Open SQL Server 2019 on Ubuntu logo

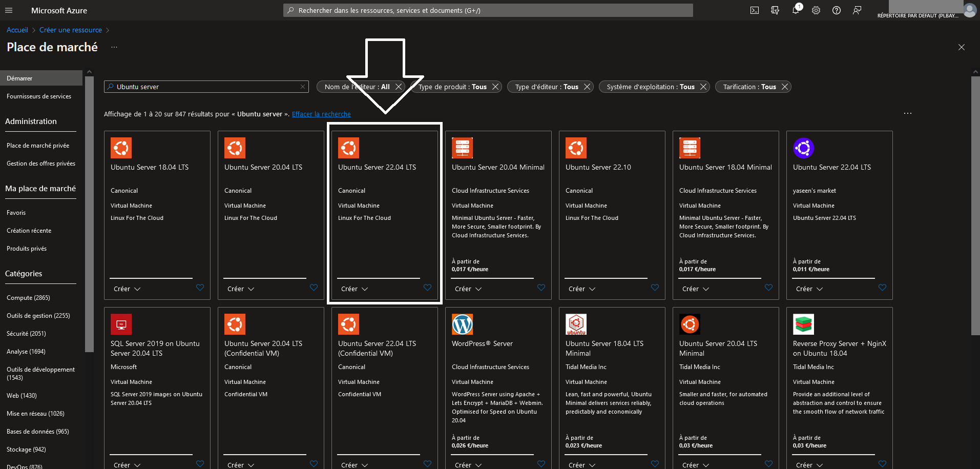(x=121, y=324)
